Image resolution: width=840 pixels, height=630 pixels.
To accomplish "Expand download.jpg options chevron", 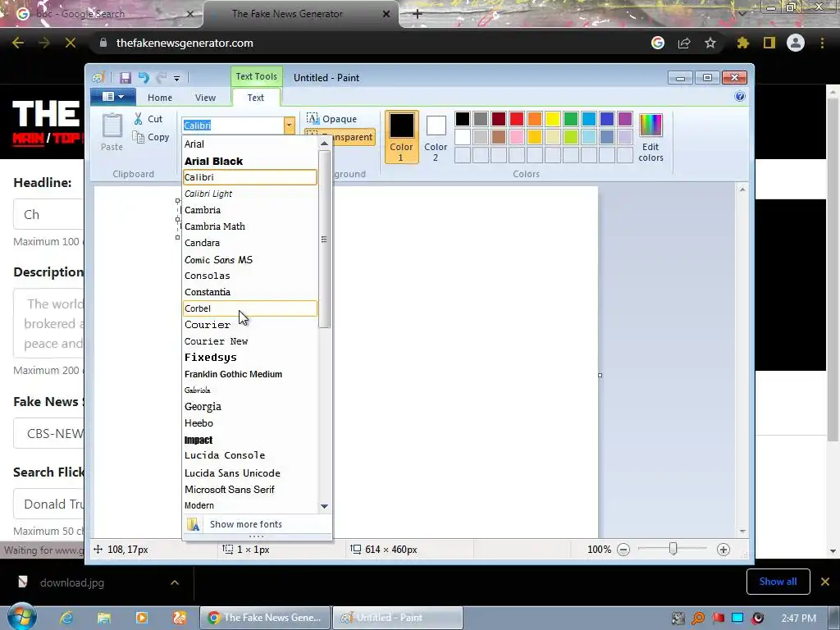I will [175, 582].
